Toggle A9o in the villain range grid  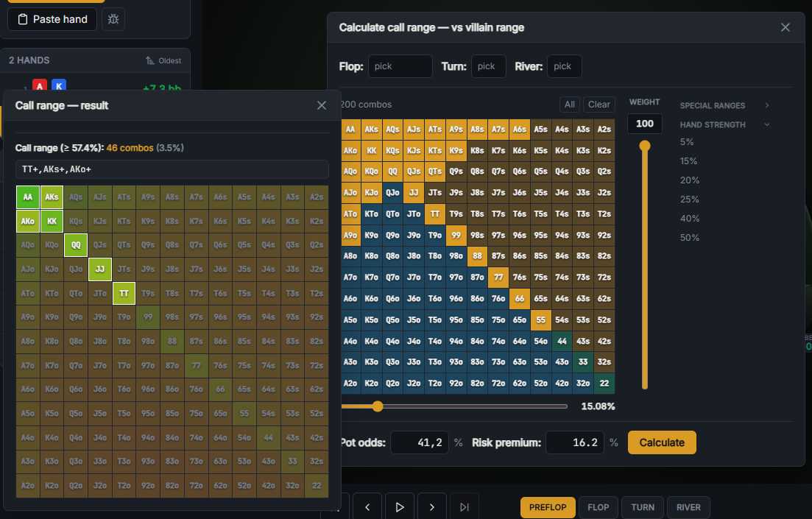coord(350,235)
